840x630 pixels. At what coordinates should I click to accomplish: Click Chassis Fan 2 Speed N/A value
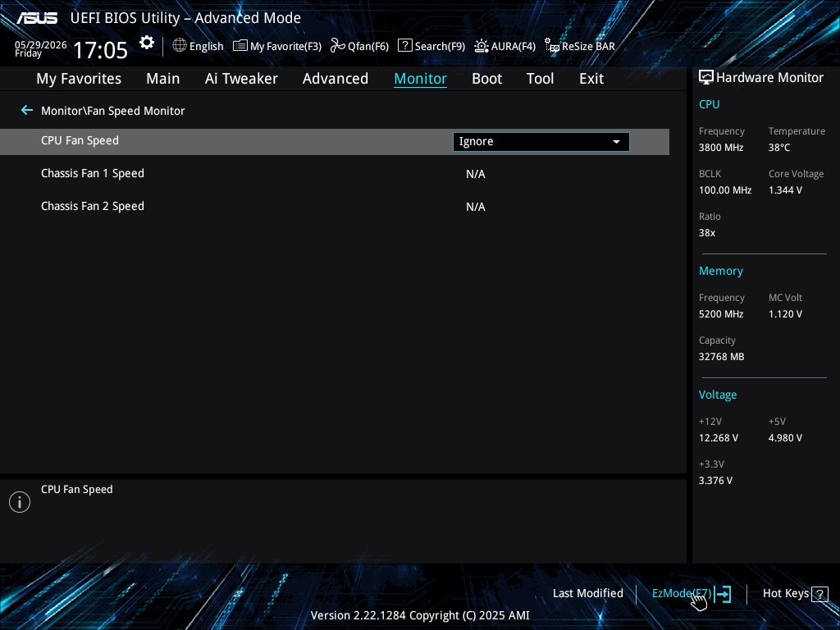click(x=476, y=207)
